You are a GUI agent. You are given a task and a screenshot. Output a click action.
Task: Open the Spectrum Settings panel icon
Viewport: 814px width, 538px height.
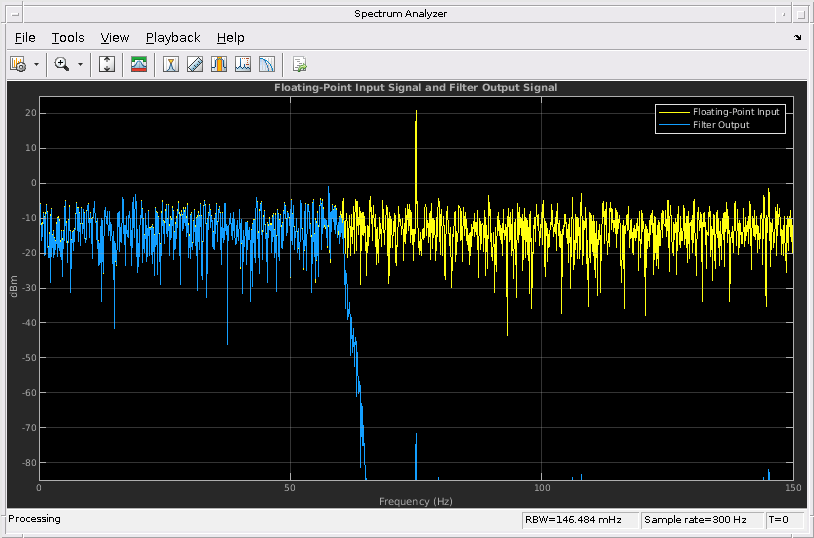[139, 64]
